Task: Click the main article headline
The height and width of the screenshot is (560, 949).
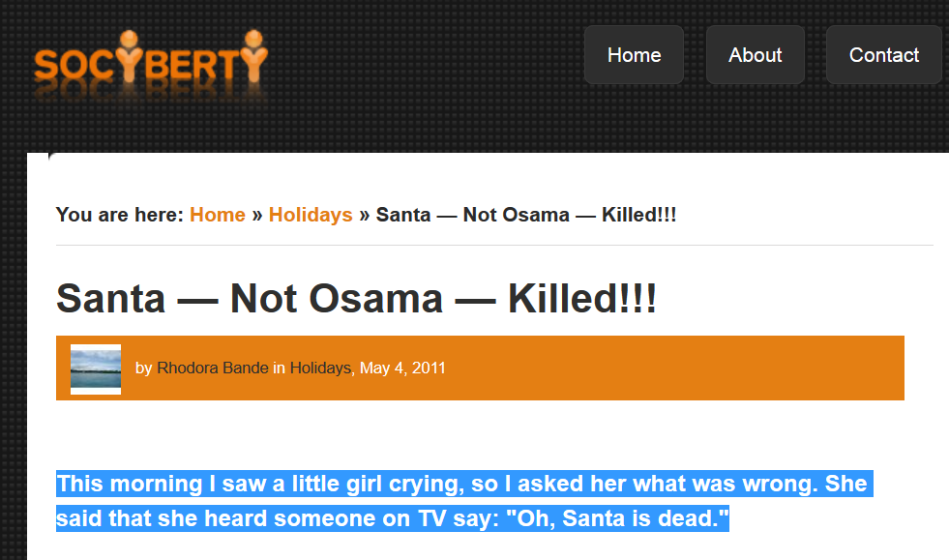Action: pos(356,299)
